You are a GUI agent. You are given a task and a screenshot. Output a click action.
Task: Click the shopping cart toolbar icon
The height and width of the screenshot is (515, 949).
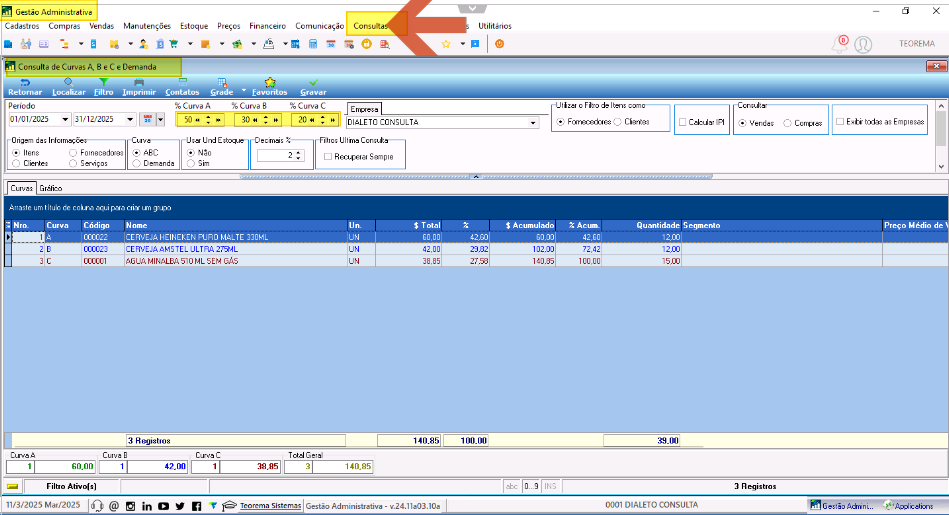pyautogui.click(x=174, y=44)
